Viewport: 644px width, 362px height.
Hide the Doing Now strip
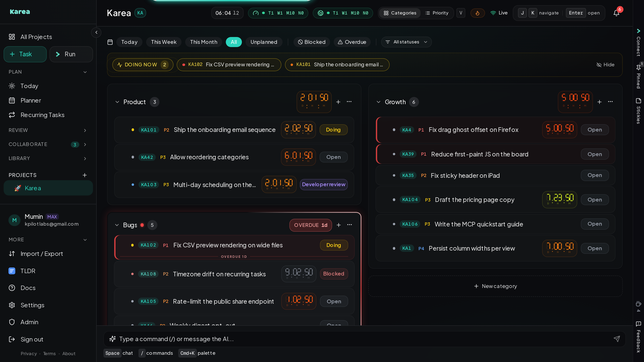point(606,65)
